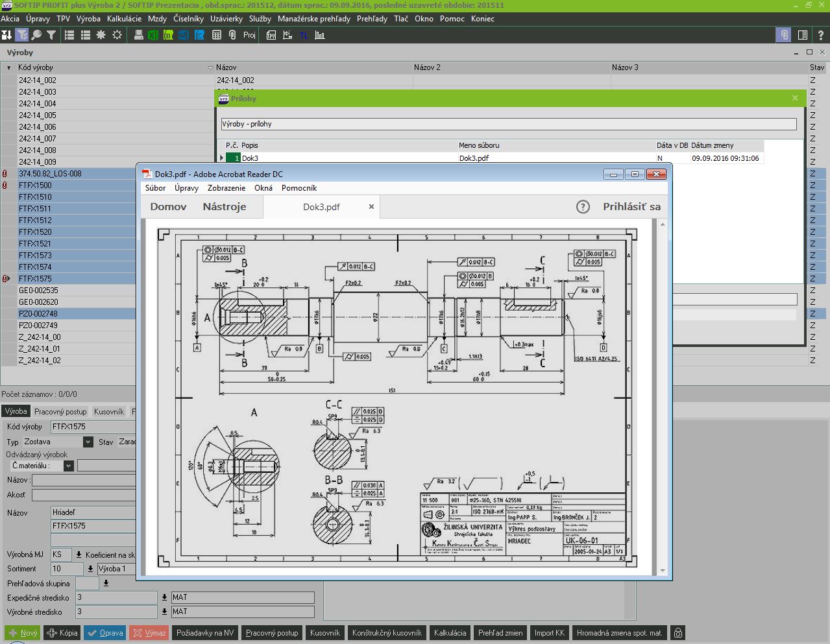Viewport: 830px width, 644px height.
Task: Toggle the highlighted tree-filter button in toolbar
Action: [x=21, y=35]
